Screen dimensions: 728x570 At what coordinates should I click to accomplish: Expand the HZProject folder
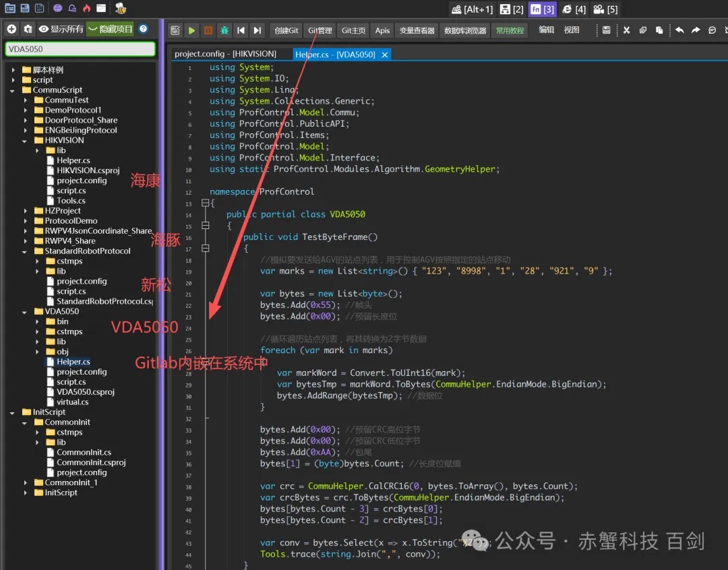click(x=25, y=211)
